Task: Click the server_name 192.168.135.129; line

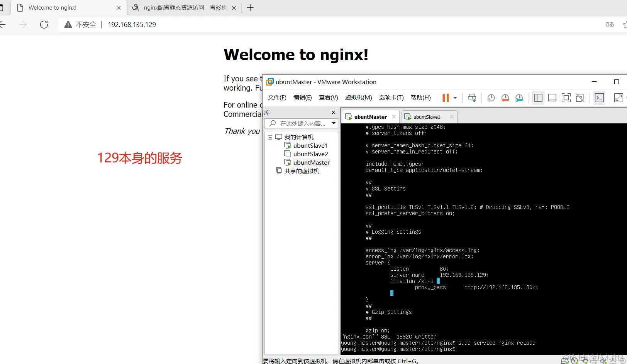Action: pyautogui.click(x=439, y=275)
